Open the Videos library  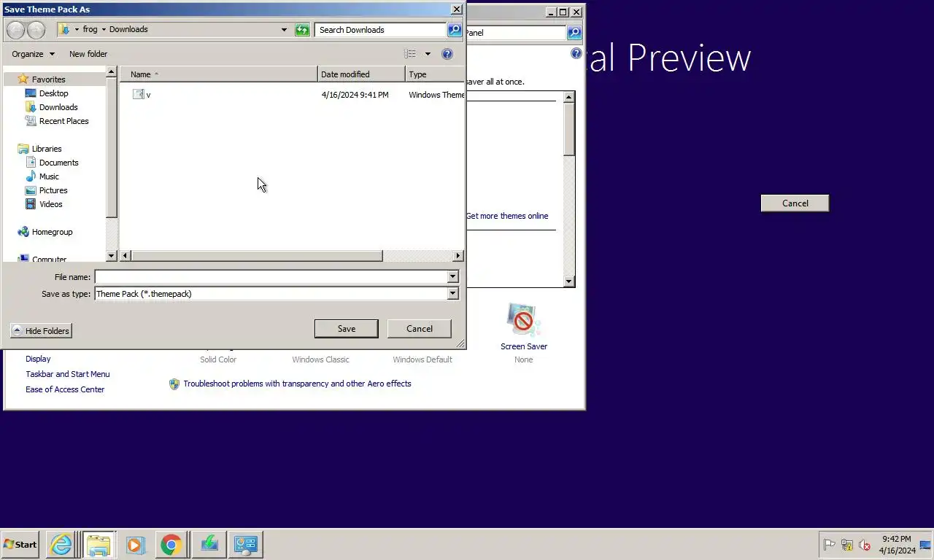point(50,204)
